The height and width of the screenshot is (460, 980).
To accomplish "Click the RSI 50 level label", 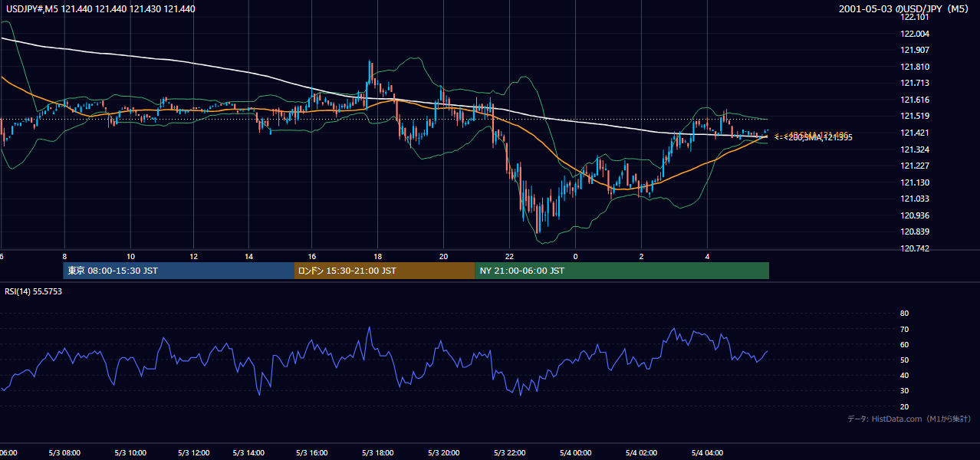I will tap(904, 360).
